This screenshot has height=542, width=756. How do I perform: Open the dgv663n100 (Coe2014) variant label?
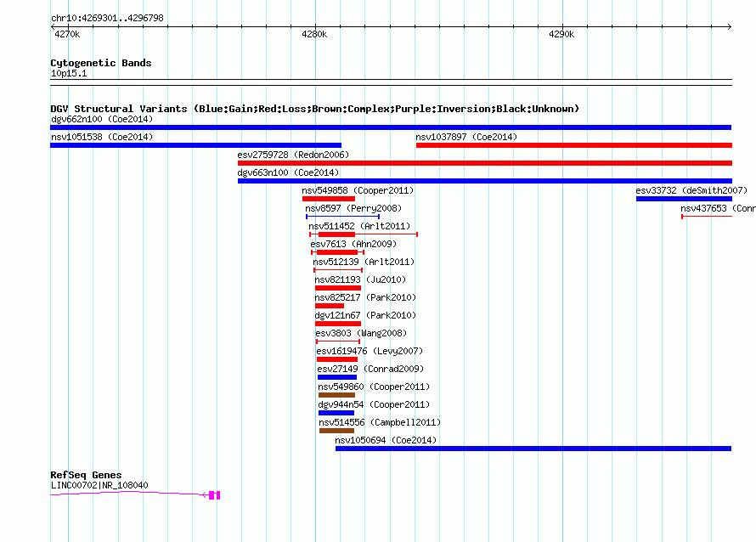tap(288, 172)
